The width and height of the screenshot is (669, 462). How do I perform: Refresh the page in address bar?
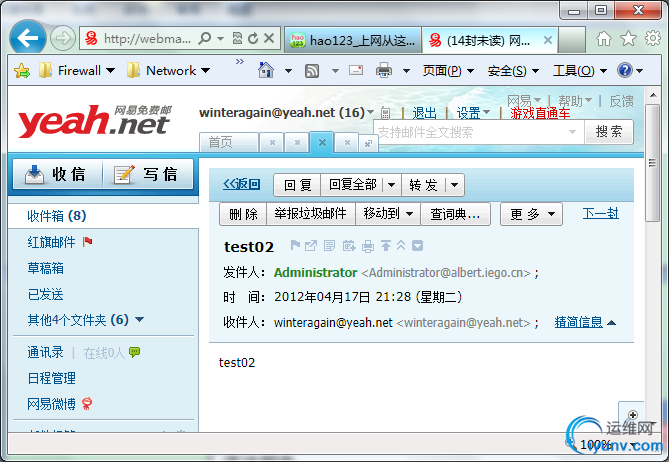coord(253,38)
